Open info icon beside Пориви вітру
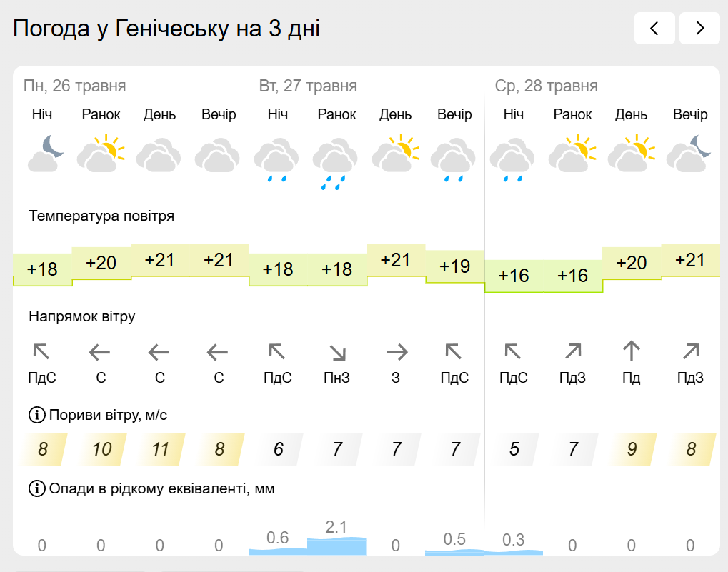Viewport: 728px width, 572px height. click(x=36, y=415)
